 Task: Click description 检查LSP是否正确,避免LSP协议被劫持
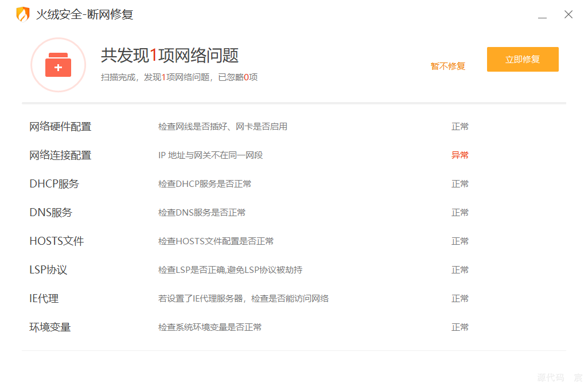click(x=230, y=269)
